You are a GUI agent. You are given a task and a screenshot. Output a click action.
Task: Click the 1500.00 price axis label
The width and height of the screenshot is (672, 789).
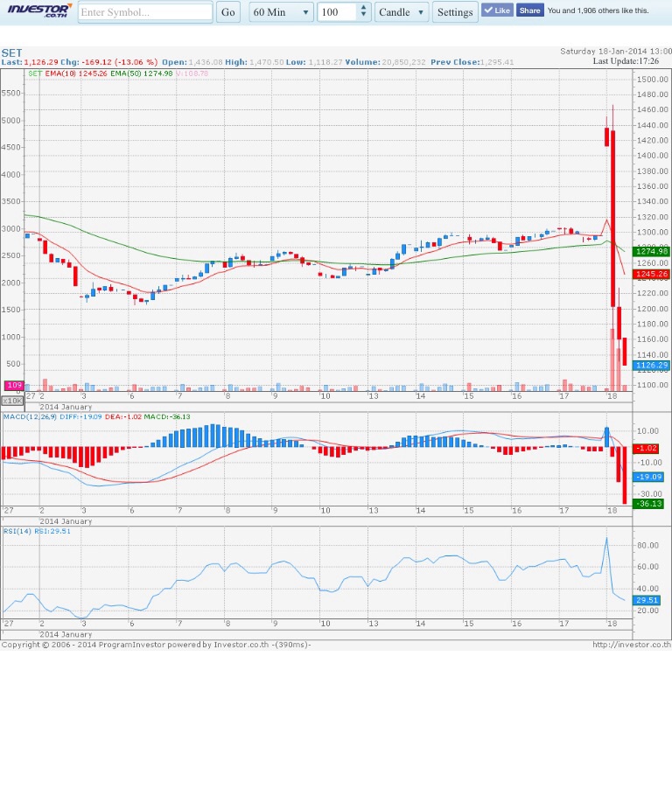pyautogui.click(x=653, y=79)
